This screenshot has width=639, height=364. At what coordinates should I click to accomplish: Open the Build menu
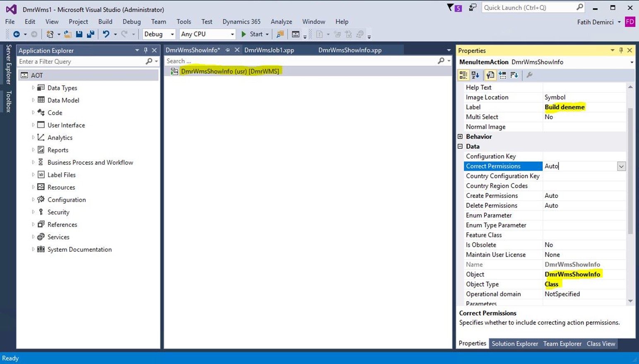[x=105, y=22]
